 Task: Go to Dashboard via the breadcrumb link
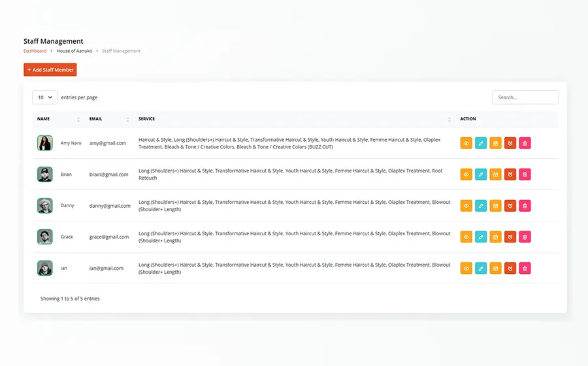[x=35, y=51]
